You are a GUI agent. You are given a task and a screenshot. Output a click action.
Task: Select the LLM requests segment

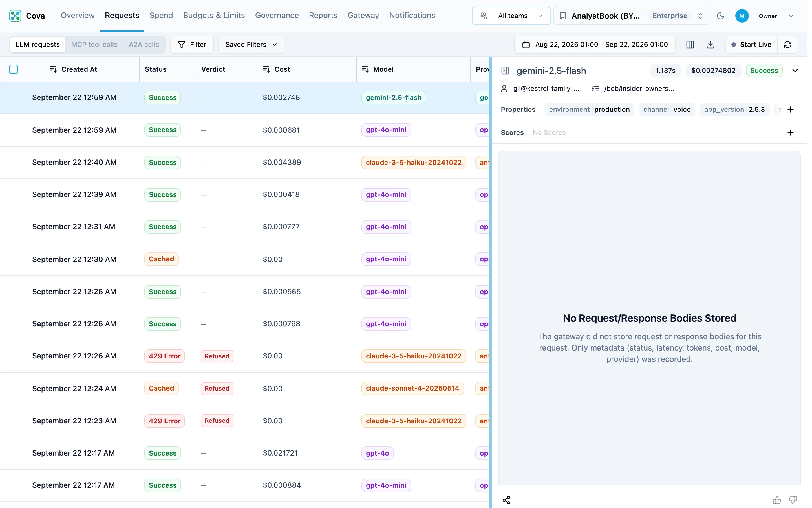(37, 45)
